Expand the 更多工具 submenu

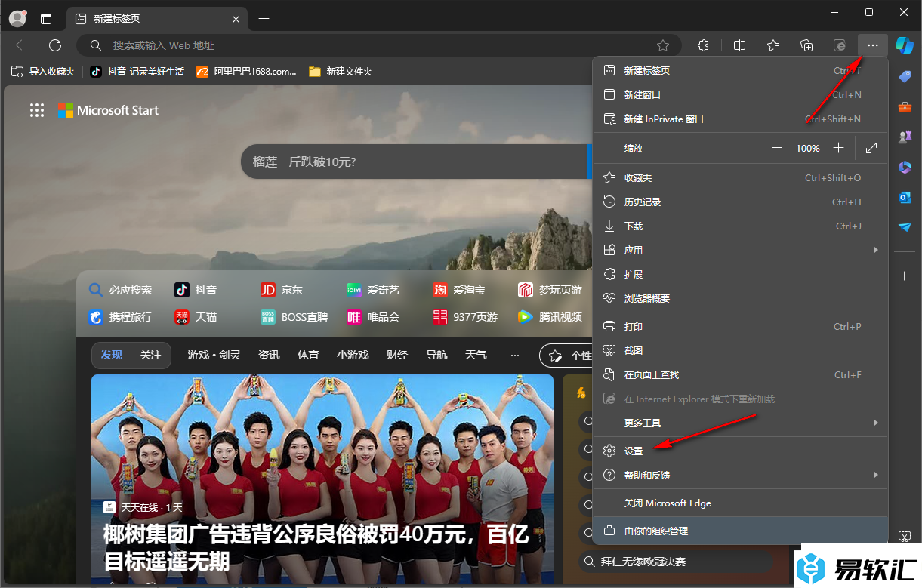click(x=876, y=423)
